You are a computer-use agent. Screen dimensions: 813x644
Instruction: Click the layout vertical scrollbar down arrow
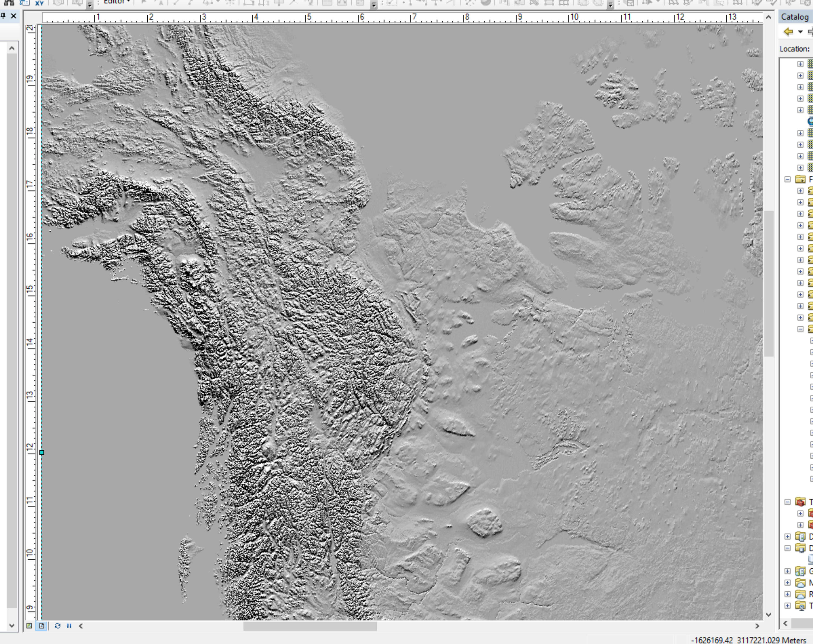[x=768, y=615]
